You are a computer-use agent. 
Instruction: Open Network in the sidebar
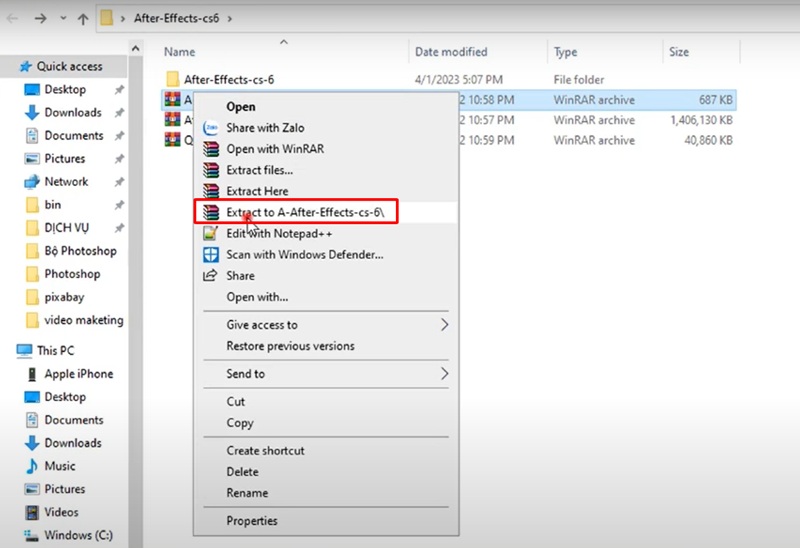coord(66,181)
